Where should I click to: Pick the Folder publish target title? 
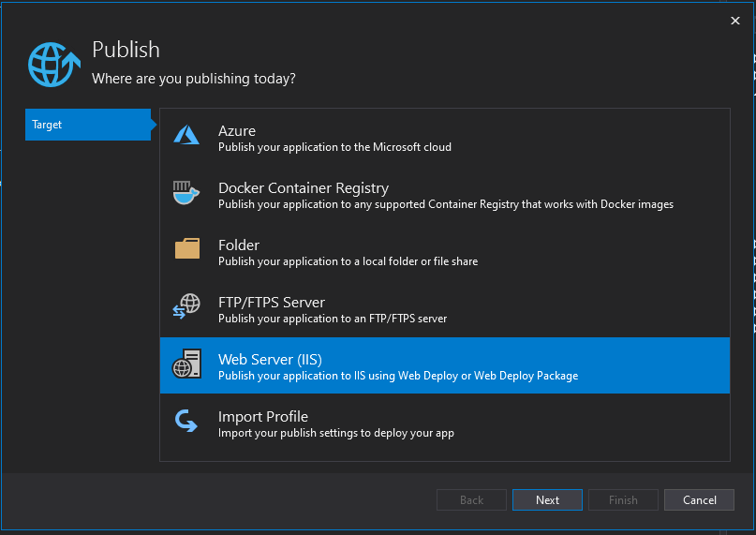coord(239,245)
